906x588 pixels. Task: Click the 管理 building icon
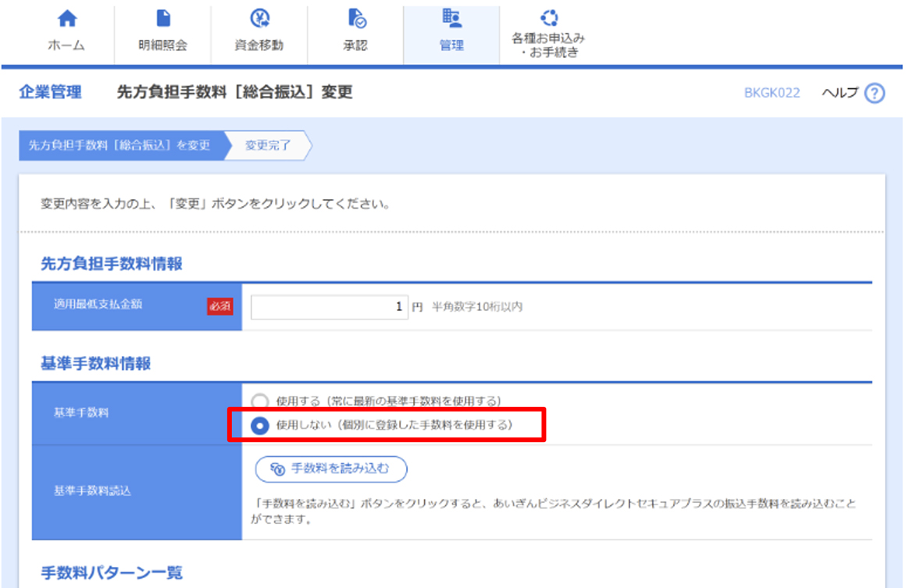pyautogui.click(x=451, y=20)
